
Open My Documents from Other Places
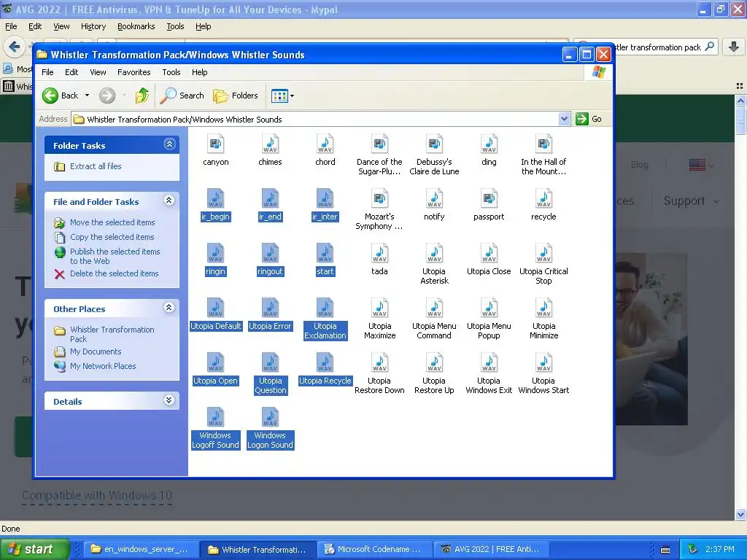96,352
